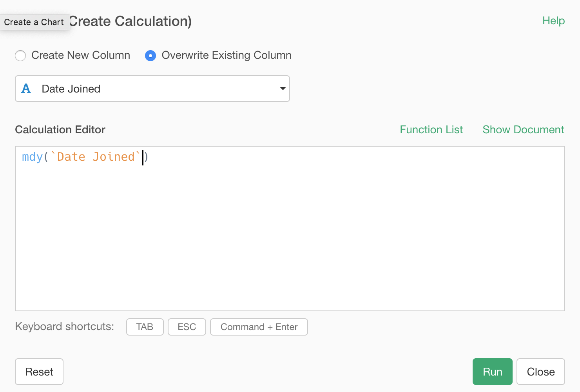The height and width of the screenshot is (392, 580).
Task: Click Show Document link
Action: [x=523, y=130]
